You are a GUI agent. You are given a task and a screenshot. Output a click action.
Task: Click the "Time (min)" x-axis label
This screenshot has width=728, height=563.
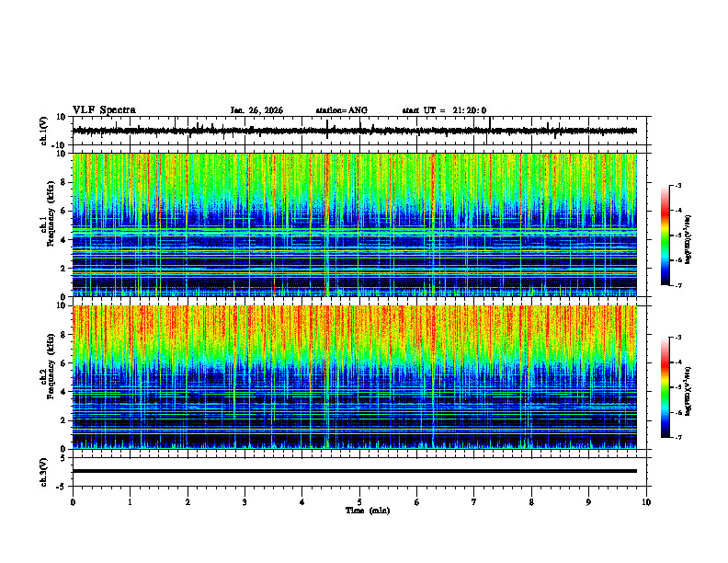pyautogui.click(x=368, y=511)
